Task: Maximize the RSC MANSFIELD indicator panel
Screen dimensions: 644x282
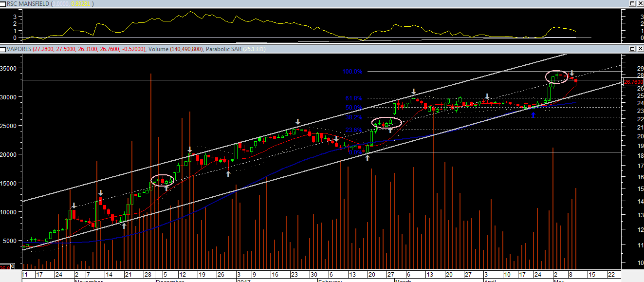Action: coord(632,3)
